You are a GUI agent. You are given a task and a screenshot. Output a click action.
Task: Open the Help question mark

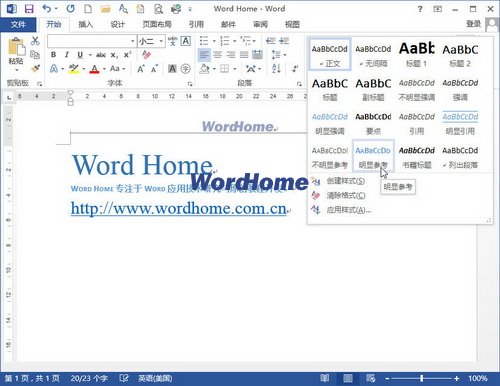[x=420, y=9]
